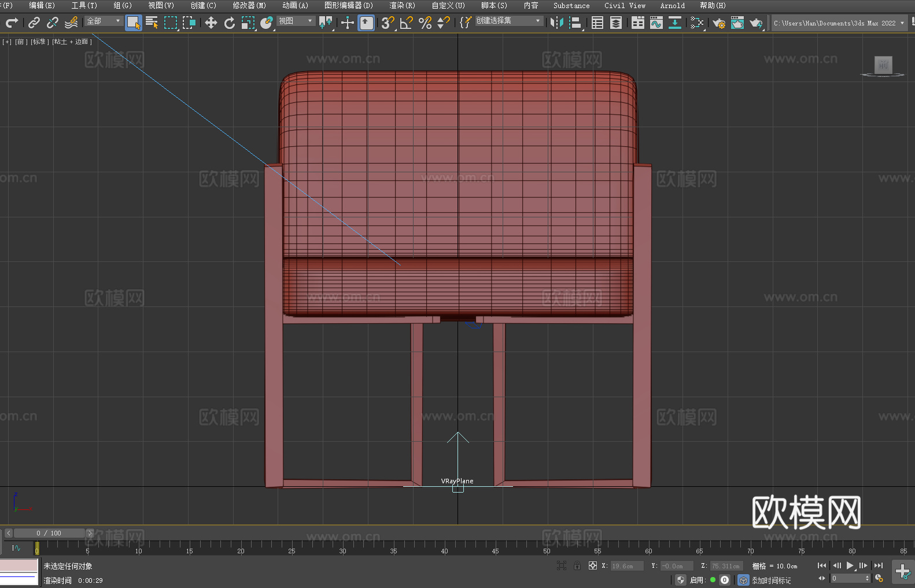Toggle the Ribbon display icon

point(638,23)
